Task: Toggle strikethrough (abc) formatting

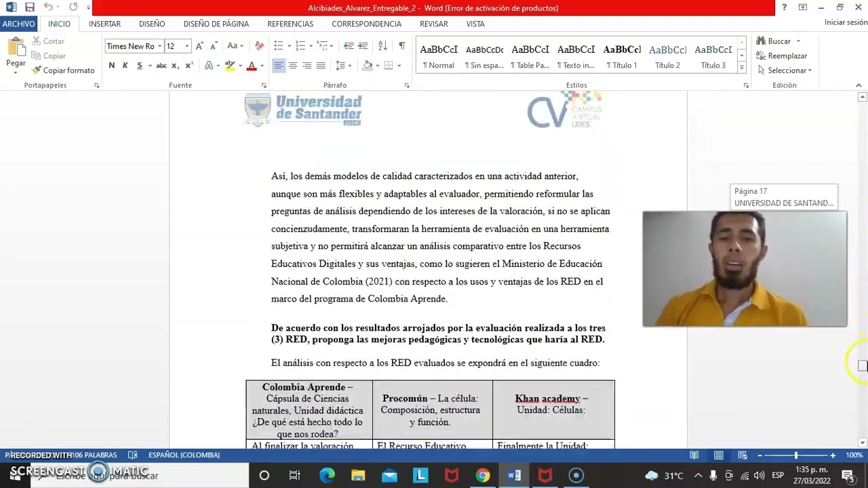Action: pos(161,66)
